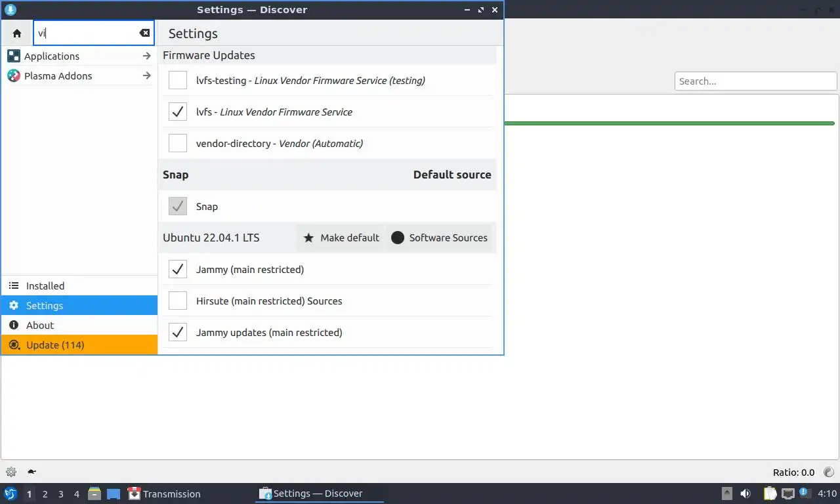Open Transmission gear preferences icon at bottom
Image resolution: width=840 pixels, height=504 pixels.
click(x=11, y=472)
